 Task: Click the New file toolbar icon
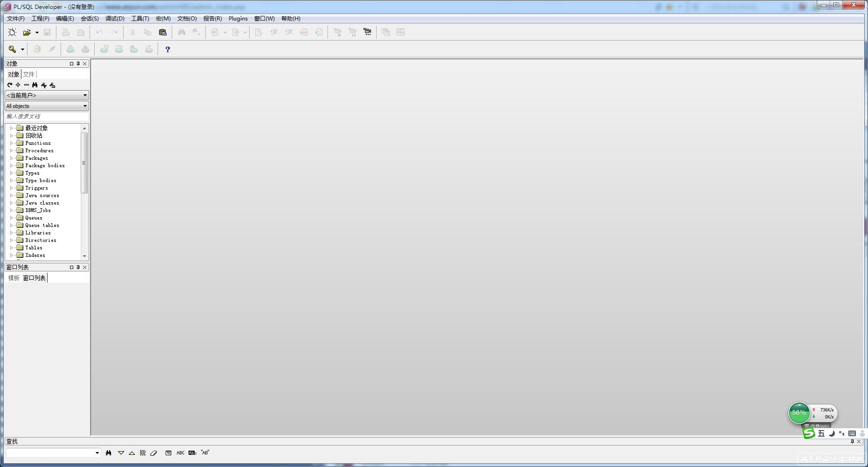(12, 32)
